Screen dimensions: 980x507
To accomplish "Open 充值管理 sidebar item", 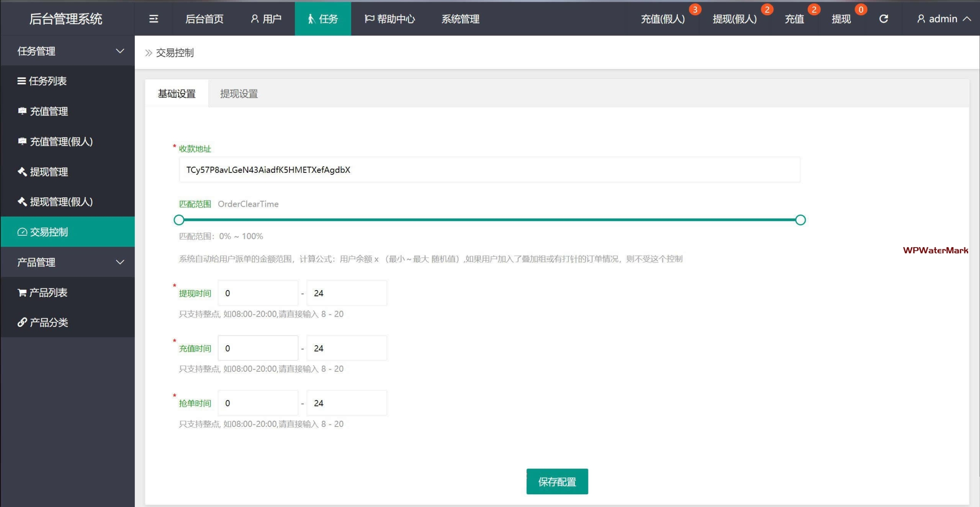I will tap(49, 111).
